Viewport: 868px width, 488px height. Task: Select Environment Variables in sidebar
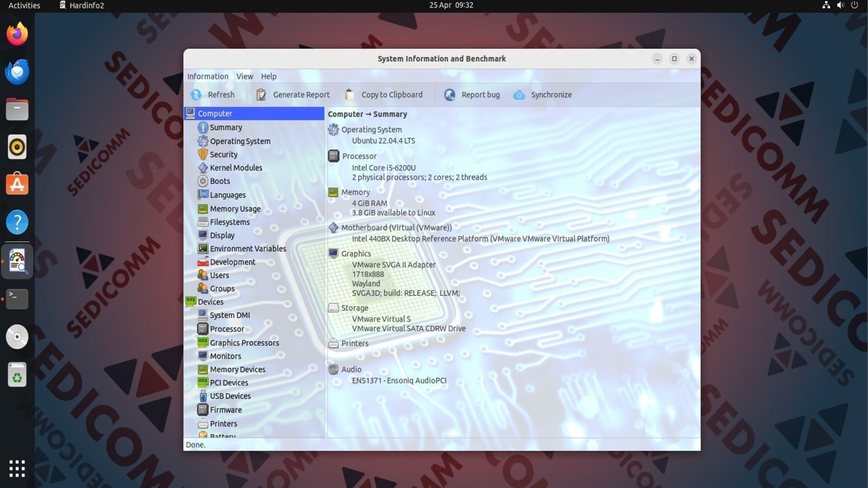coord(247,249)
